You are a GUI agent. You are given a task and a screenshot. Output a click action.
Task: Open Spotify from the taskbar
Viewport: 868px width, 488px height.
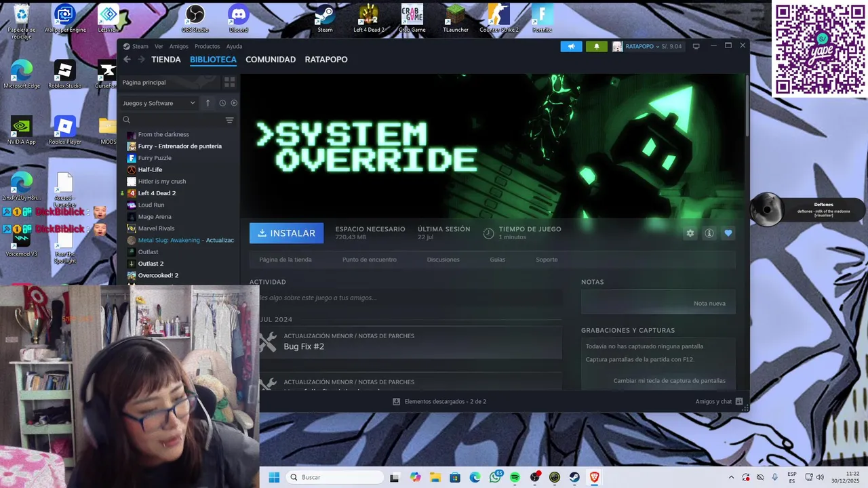pos(515,477)
